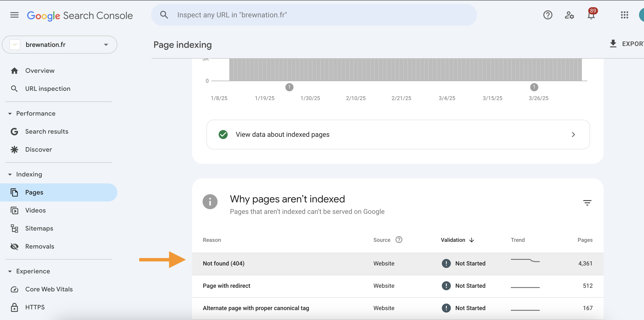Click the Not Started icon in 404 row
The width and height of the screenshot is (644, 320).
click(x=446, y=263)
